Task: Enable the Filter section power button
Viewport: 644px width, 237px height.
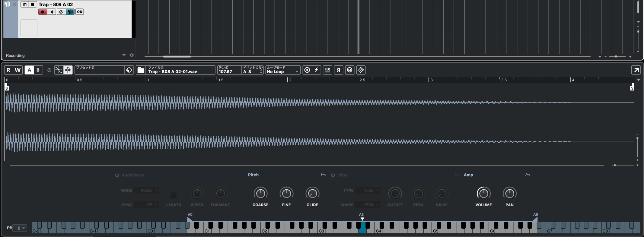Action: click(333, 175)
